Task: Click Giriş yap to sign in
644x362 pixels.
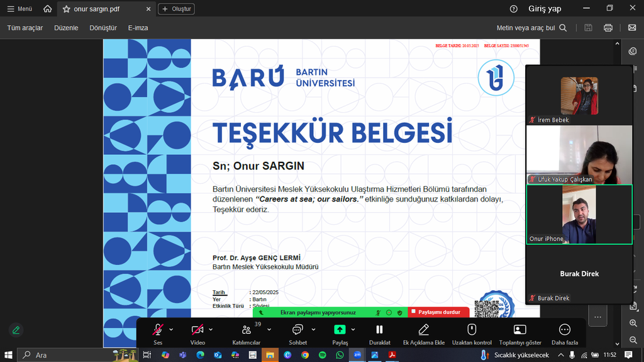Action: pos(545,9)
